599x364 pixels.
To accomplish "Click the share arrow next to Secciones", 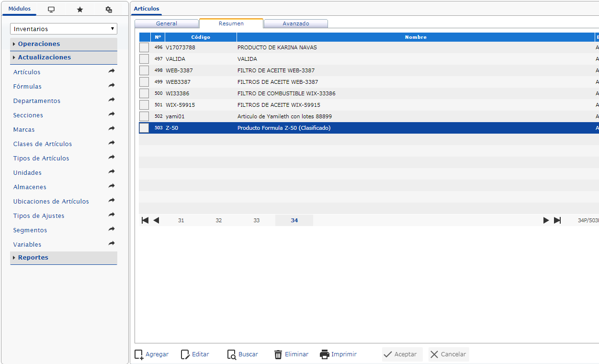I will pyautogui.click(x=112, y=114).
